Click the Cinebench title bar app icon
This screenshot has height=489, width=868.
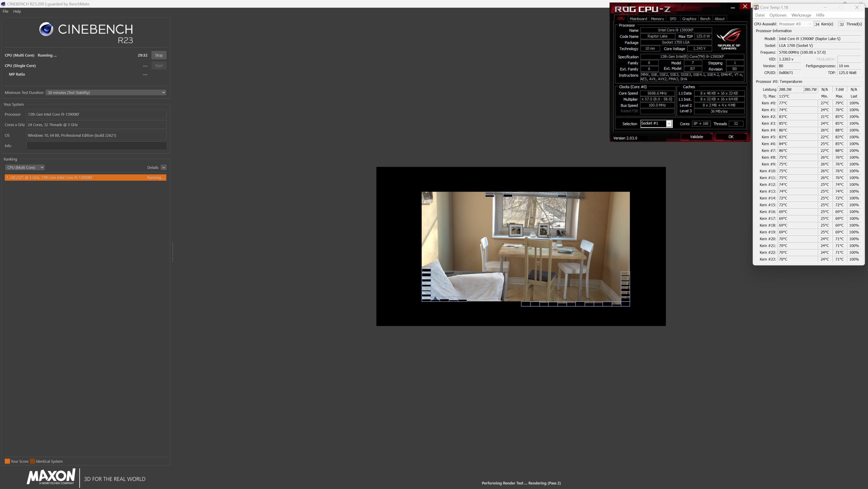3,4
